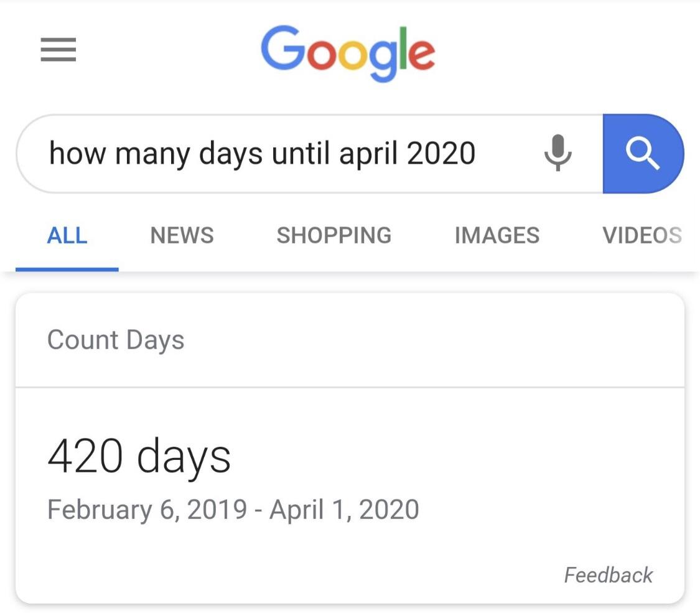Go to the IMAGES tab

[497, 235]
